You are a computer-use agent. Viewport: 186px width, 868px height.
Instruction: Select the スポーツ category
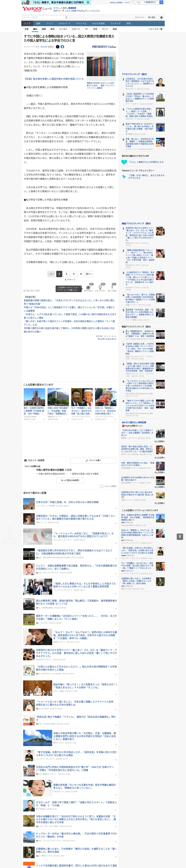pos(76,29)
